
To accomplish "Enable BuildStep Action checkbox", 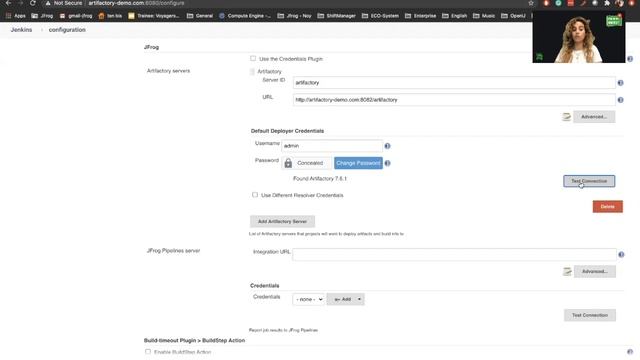I will point(148,351).
